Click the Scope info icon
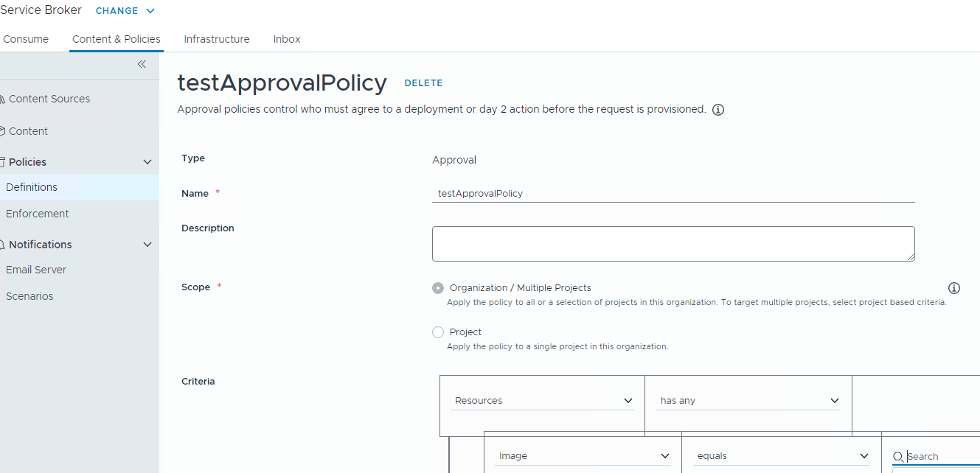This screenshot has width=980, height=473. (953, 288)
